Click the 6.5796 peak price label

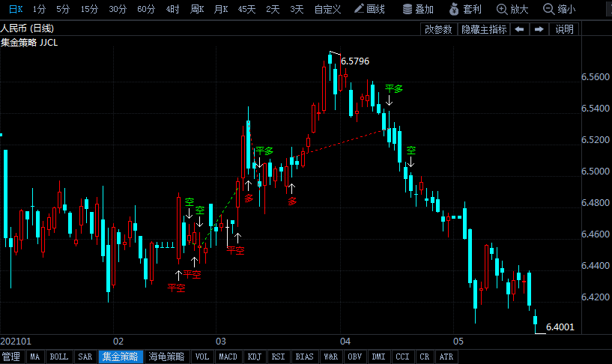pyautogui.click(x=355, y=61)
